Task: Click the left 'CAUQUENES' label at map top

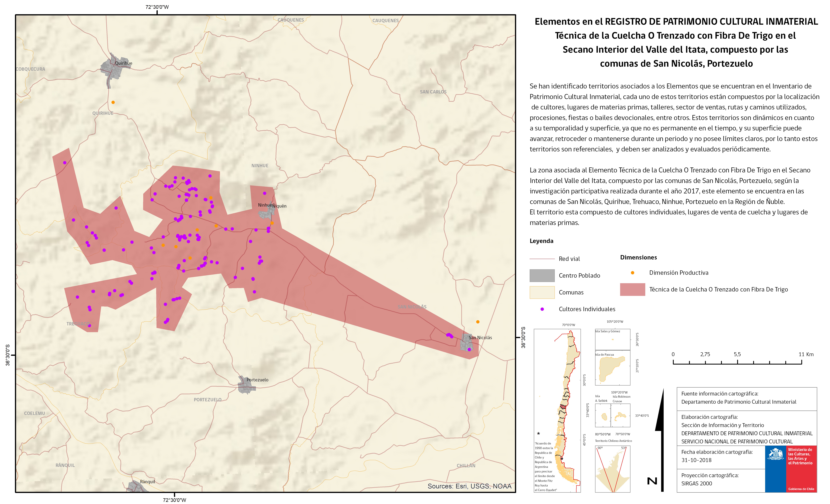Action: tap(291, 20)
